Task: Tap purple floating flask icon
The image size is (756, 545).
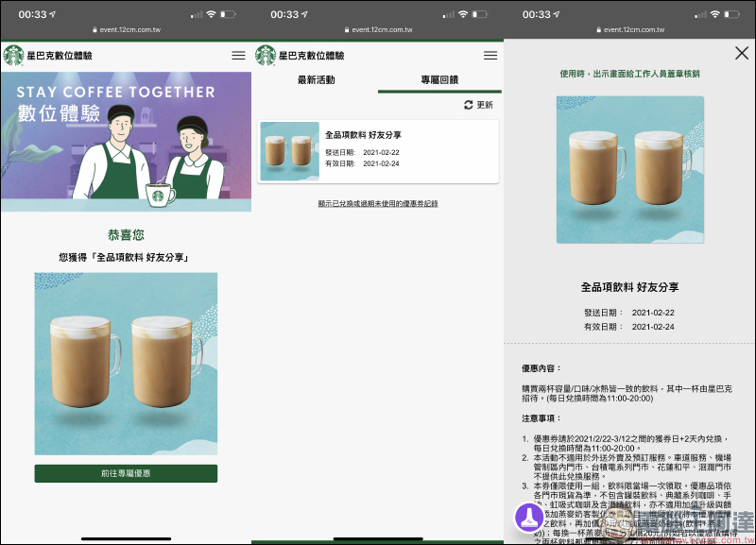Action: pyautogui.click(x=529, y=517)
